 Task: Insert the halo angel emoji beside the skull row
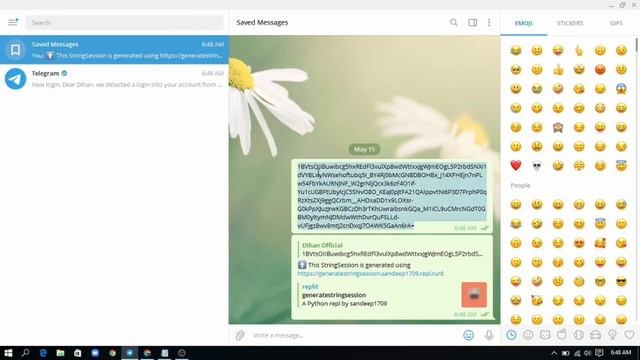[x=621, y=166]
